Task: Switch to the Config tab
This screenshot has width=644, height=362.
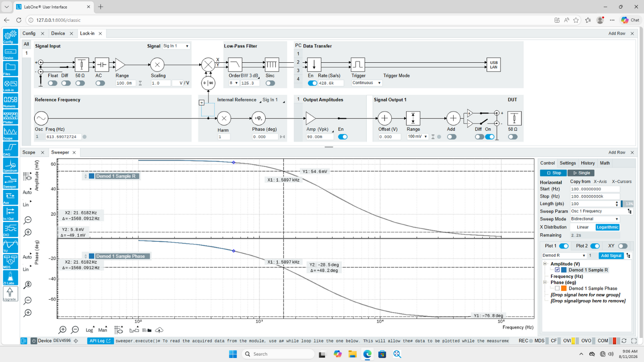Action: click(x=29, y=33)
